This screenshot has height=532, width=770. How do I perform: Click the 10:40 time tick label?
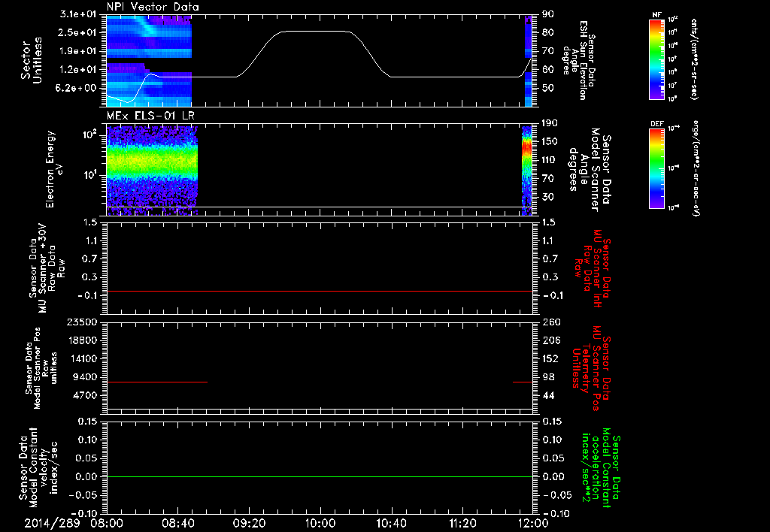391,523
